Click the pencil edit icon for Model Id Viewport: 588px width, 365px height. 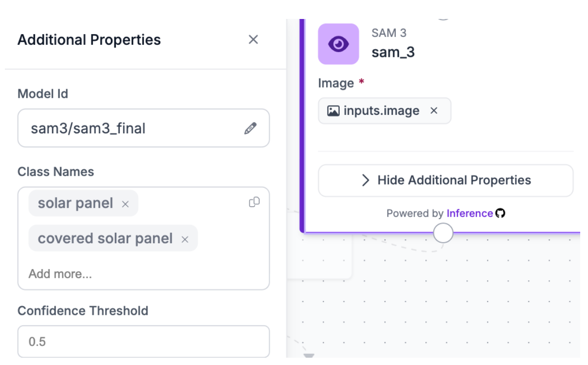[x=250, y=128]
